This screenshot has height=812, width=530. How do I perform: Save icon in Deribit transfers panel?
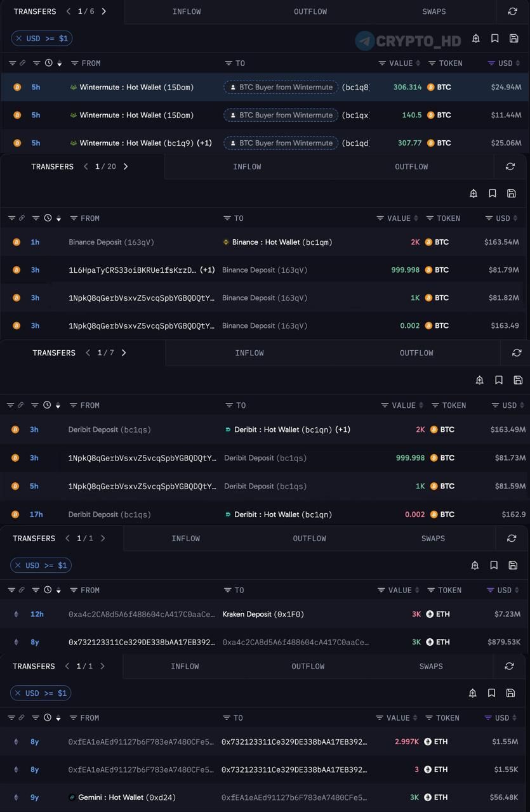[x=518, y=380]
